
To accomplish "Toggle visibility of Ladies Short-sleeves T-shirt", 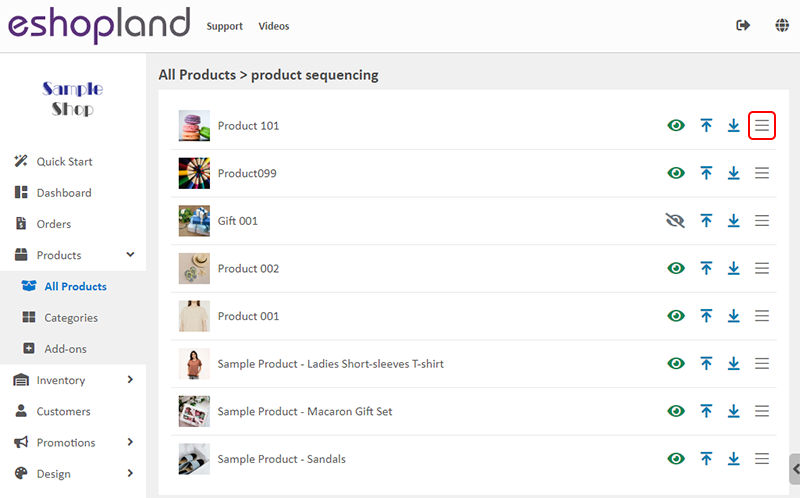I will (x=676, y=363).
